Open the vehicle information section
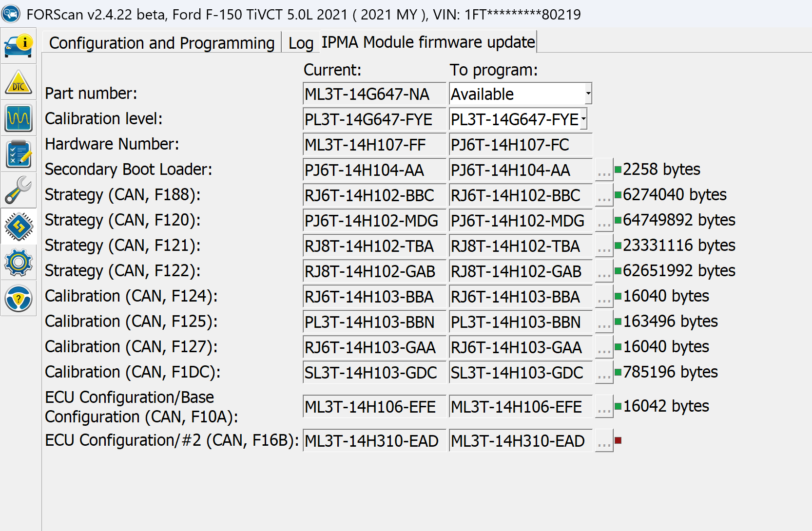Viewport: 812px width, 531px height. pyautogui.click(x=19, y=46)
